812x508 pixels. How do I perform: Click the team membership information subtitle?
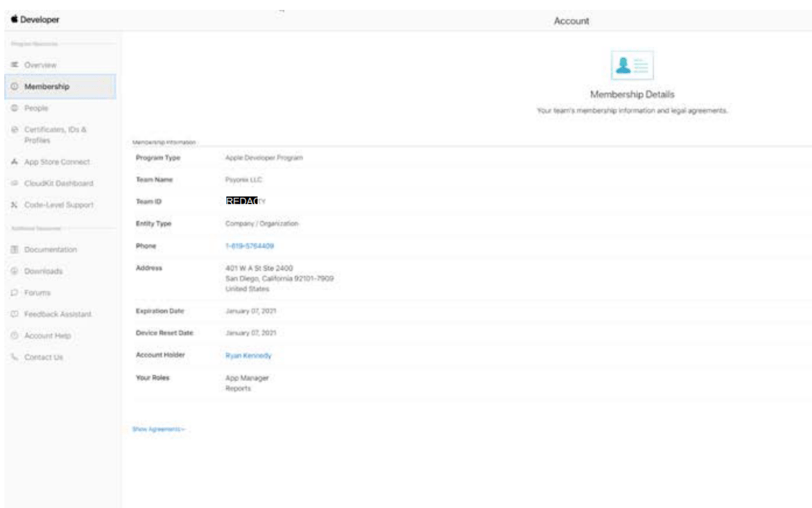632,111
